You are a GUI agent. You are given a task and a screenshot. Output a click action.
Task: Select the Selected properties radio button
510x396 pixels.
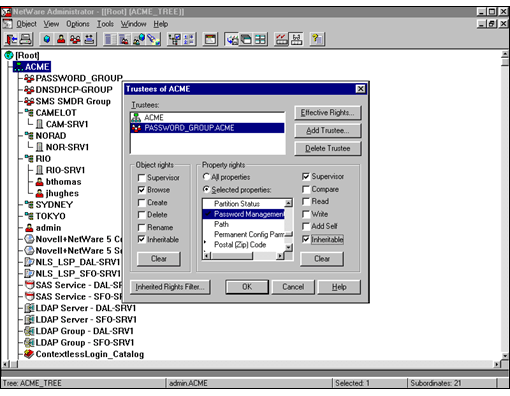click(207, 190)
